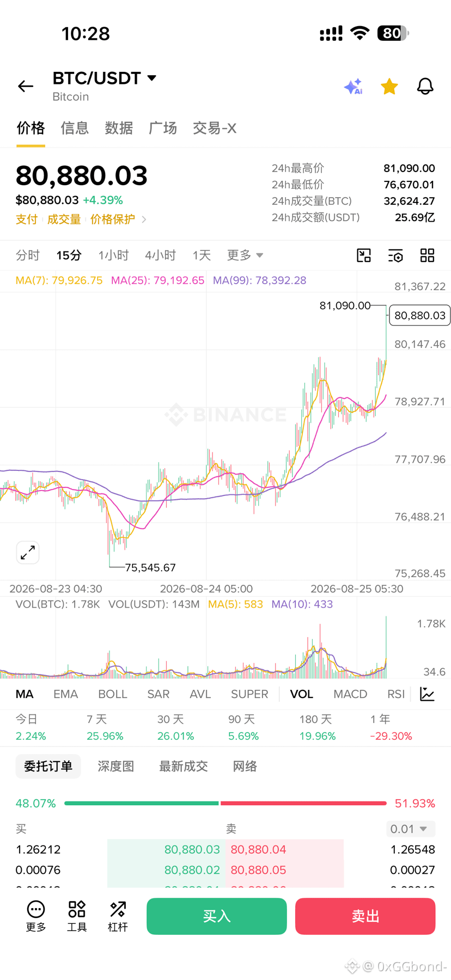Screen dimensions: 451x980
Task: Select the 1天 timeframe
Action: 202,255
